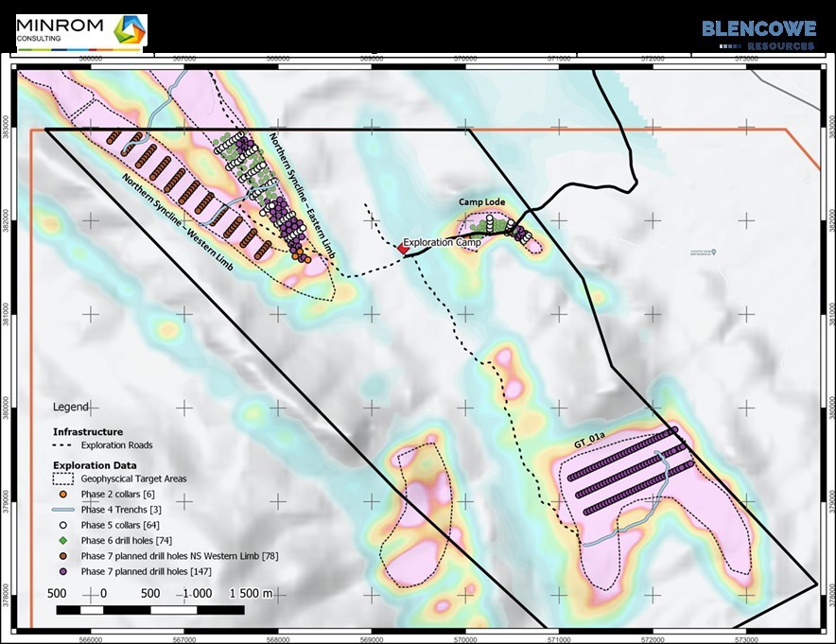The image size is (836, 644).
Task: Click the Exploration Data legend heading
Action: 94,465
